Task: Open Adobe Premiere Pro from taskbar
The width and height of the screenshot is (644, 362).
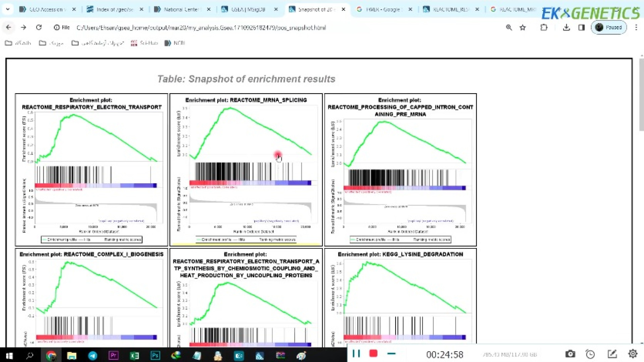Action: pyautogui.click(x=113, y=355)
